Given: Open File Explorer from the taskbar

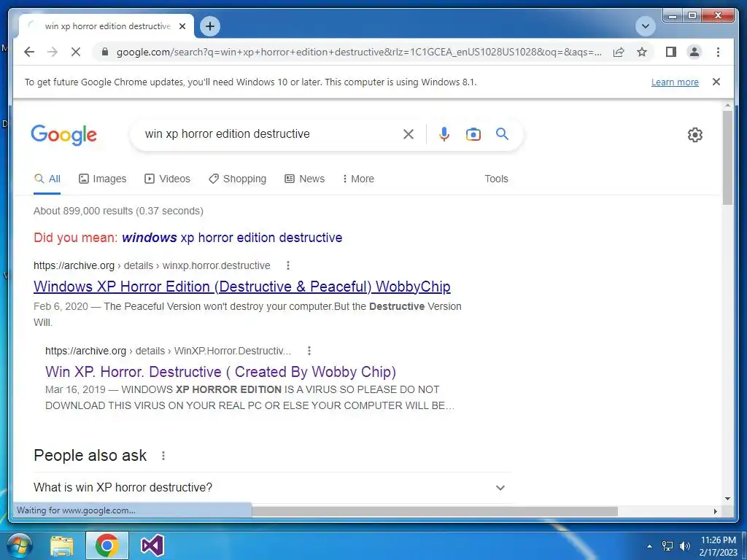Looking at the screenshot, I should point(62,545).
